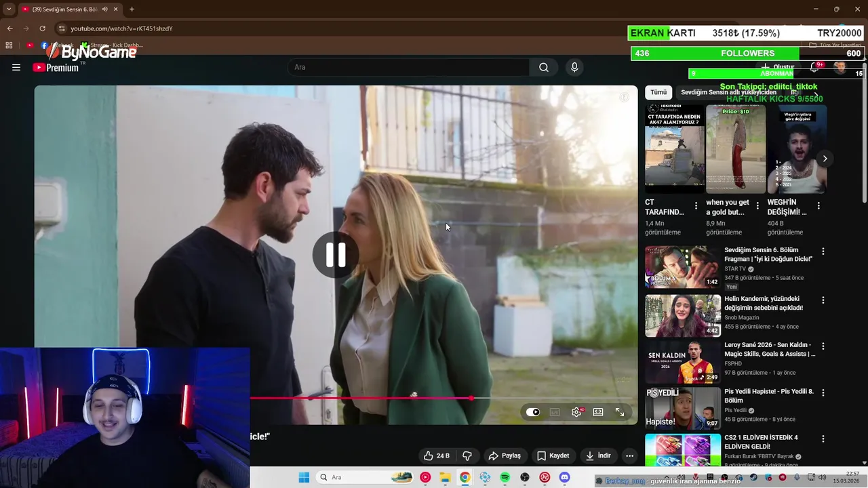Screen dimensions: 868x488
Task: Open YouTube Music from the taskbar
Action: coord(425,477)
